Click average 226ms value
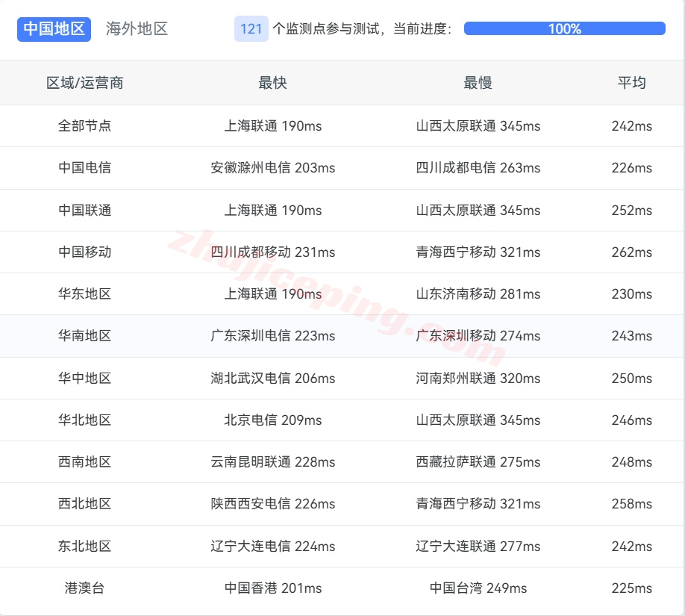 pos(632,168)
